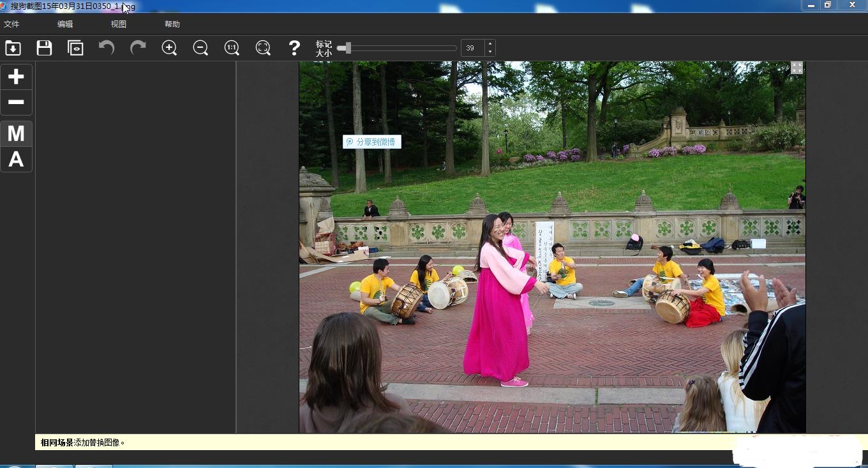Open the 编辑 menu
This screenshot has height=468, width=868.
coord(65,24)
